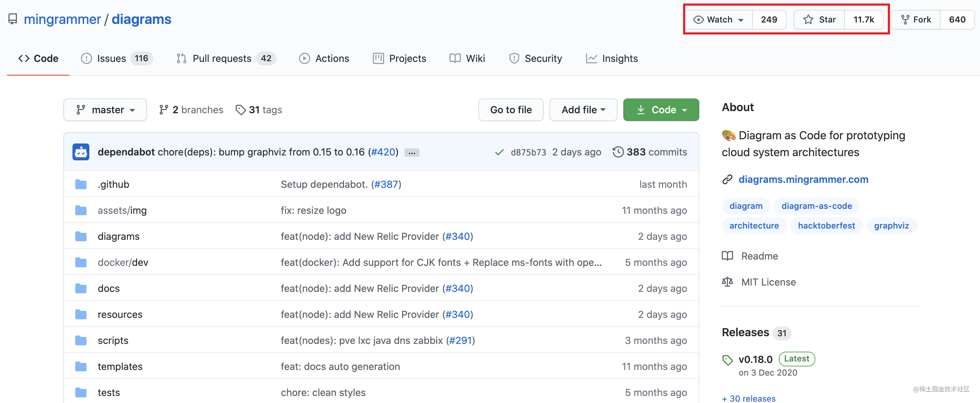
Task: Click the link chain icon beside website URL
Action: tap(727, 179)
